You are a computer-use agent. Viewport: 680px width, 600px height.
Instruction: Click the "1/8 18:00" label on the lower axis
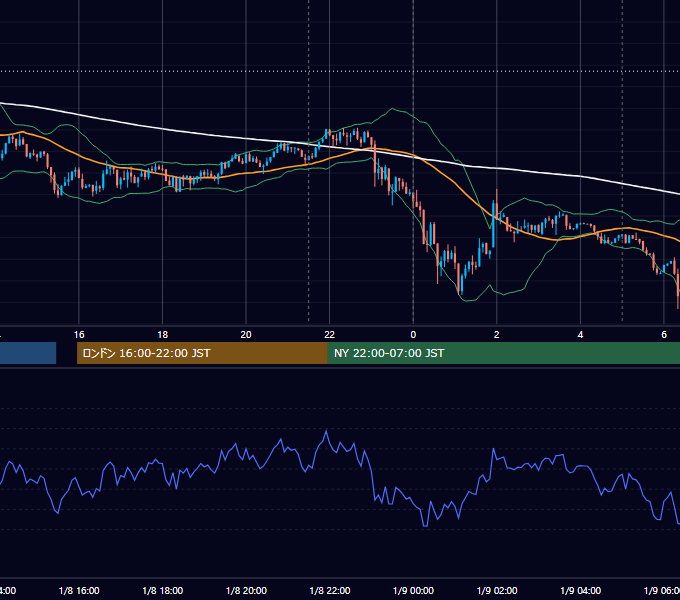point(163,590)
